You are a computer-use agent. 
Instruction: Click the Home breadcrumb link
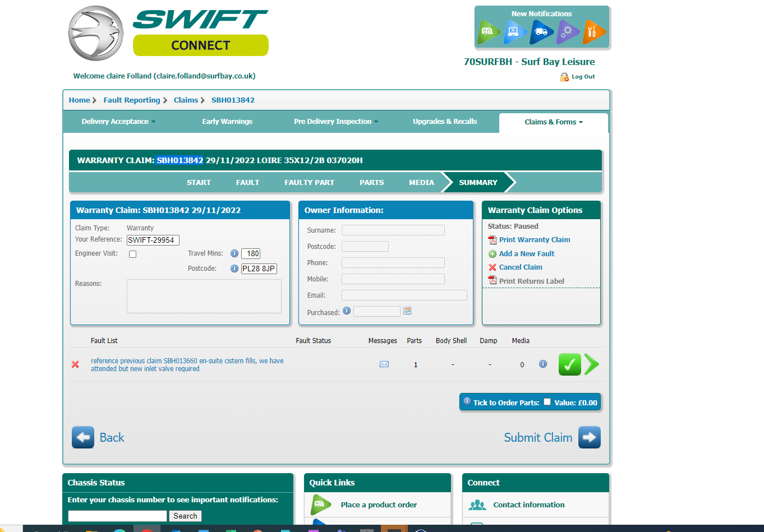79,100
